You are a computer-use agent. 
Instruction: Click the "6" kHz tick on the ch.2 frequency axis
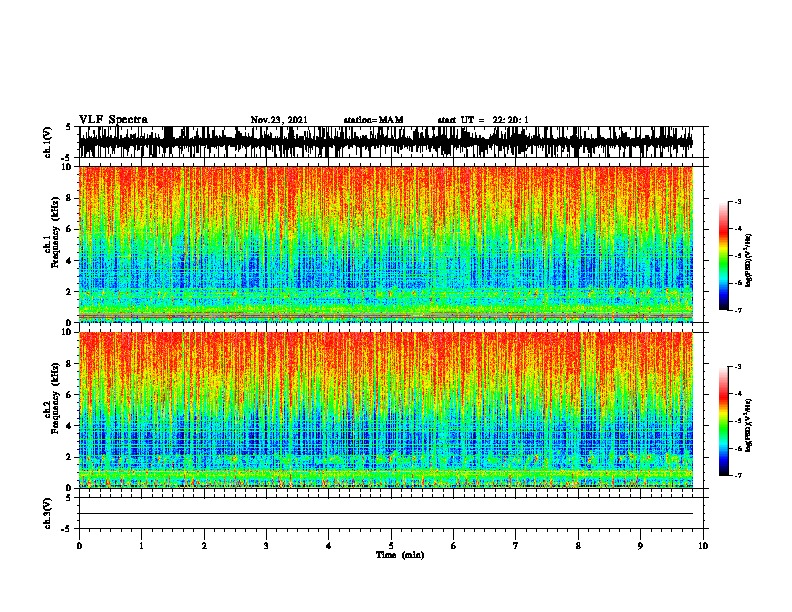[69, 395]
